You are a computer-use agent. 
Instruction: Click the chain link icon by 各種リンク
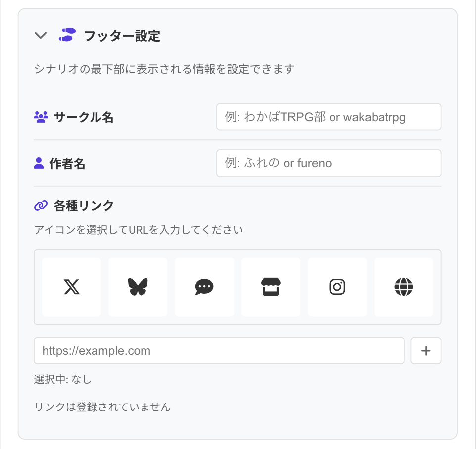point(41,205)
